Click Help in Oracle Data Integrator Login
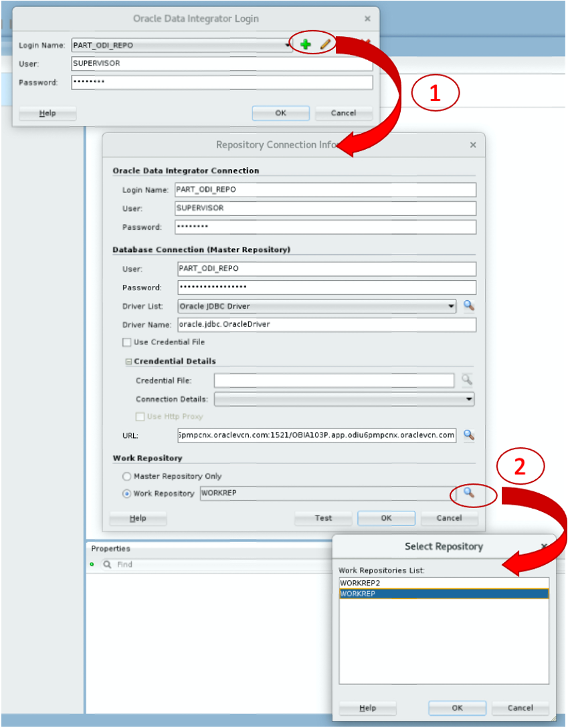This screenshot has height=728, width=568. click(x=48, y=113)
